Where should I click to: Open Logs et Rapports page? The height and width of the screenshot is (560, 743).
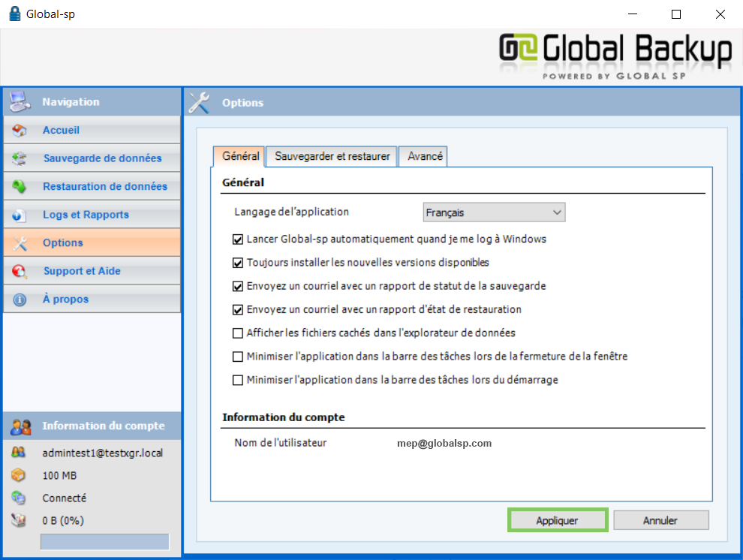(x=92, y=215)
